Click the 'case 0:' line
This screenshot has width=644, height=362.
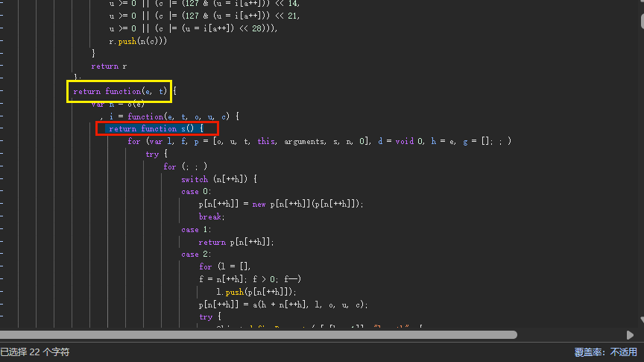[196, 192]
